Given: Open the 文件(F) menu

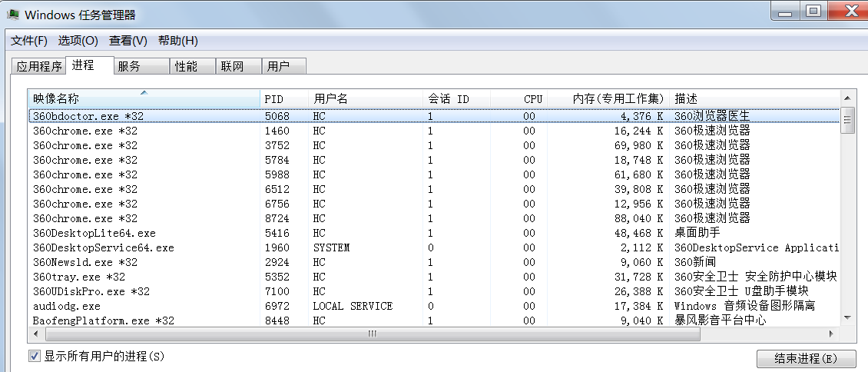Looking at the screenshot, I should [29, 41].
